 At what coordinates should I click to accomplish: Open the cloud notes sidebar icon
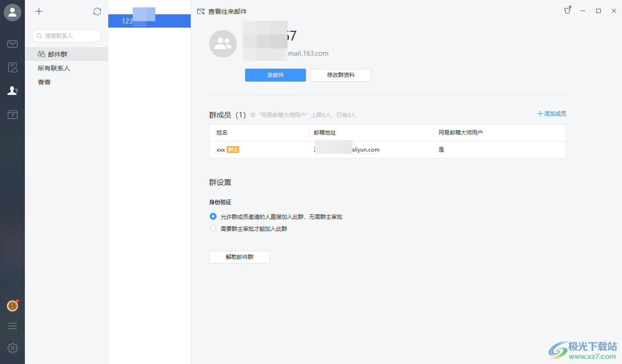pyautogui.click(x=12, y=68)
